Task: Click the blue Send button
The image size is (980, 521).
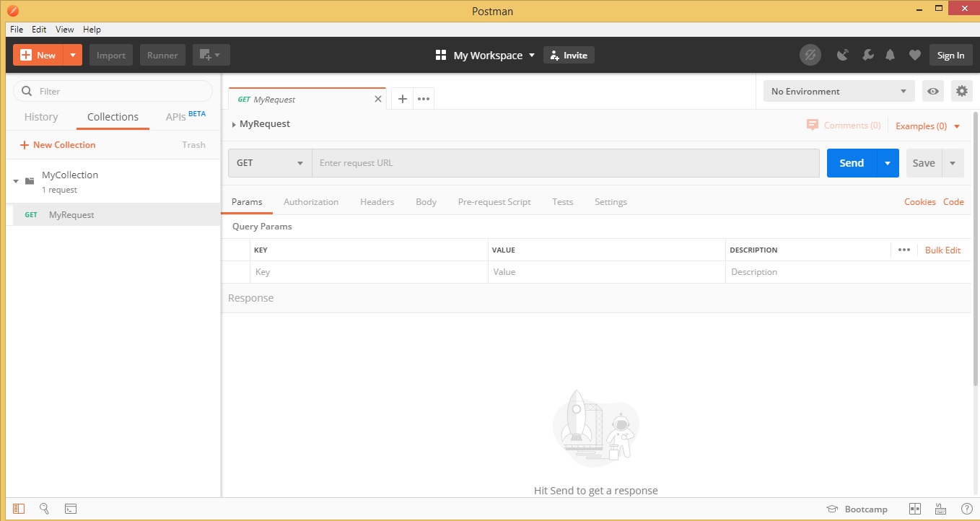Action: pyautogui.click(x=852, y=163)
